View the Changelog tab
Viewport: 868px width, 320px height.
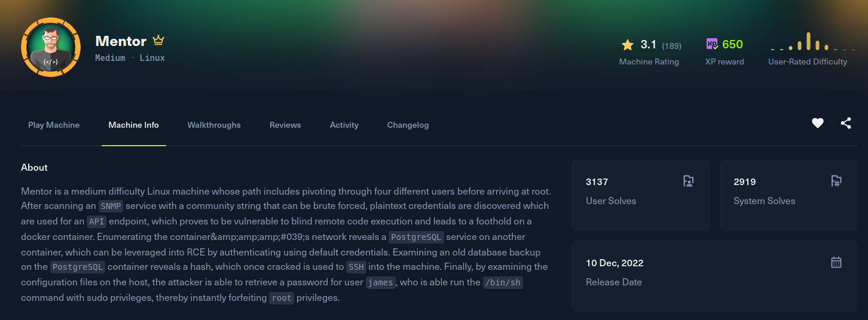(408, 125)
